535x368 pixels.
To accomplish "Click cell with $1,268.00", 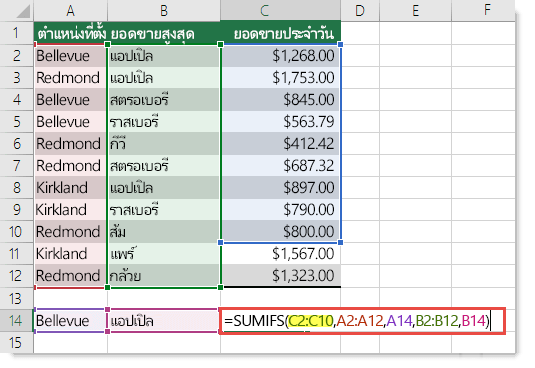I will pyautogui.click(x=280, y=56).
